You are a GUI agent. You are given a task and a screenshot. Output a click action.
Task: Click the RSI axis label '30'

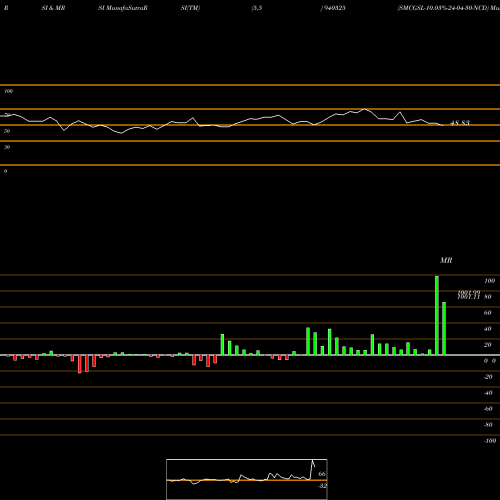(x=7, y=147)
